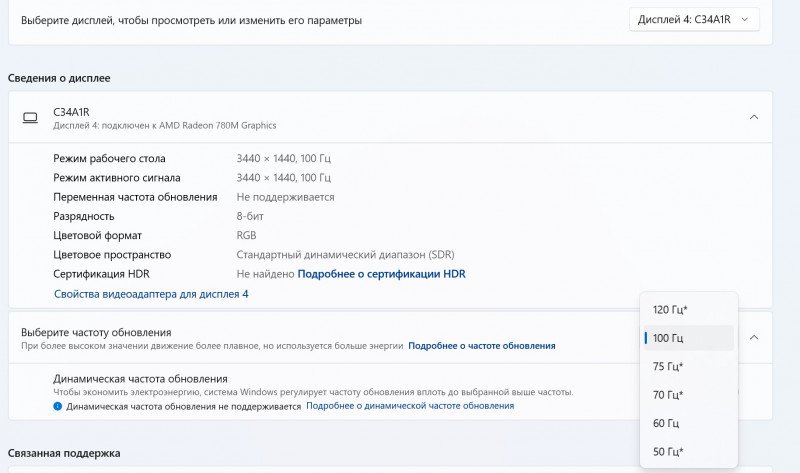Click the monitor icon beside C34A1R
800x473 pixels.
(30, 117)
